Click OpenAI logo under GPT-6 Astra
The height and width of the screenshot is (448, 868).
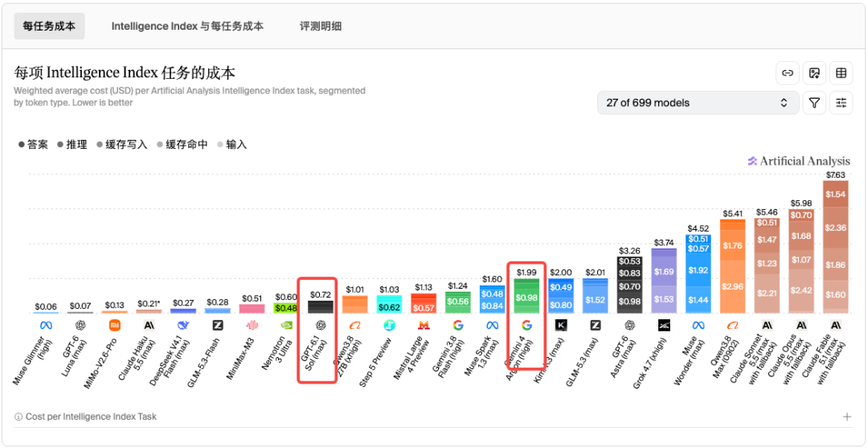click(x=629, y=325)
